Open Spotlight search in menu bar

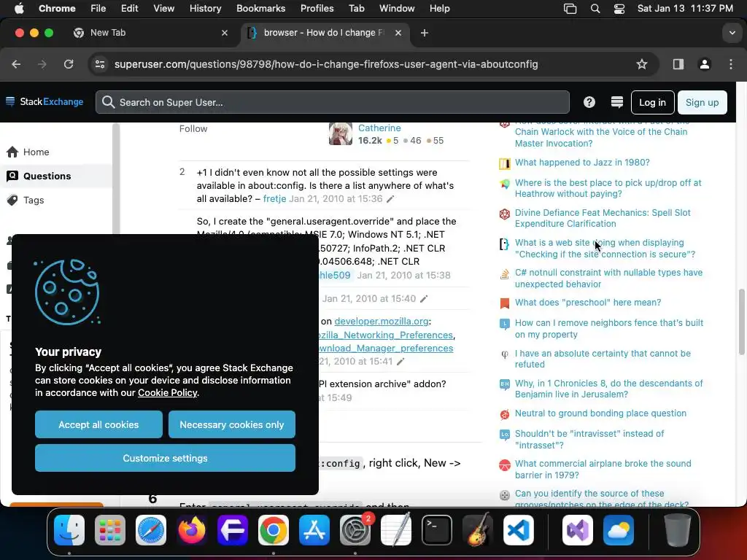(595, 9)
